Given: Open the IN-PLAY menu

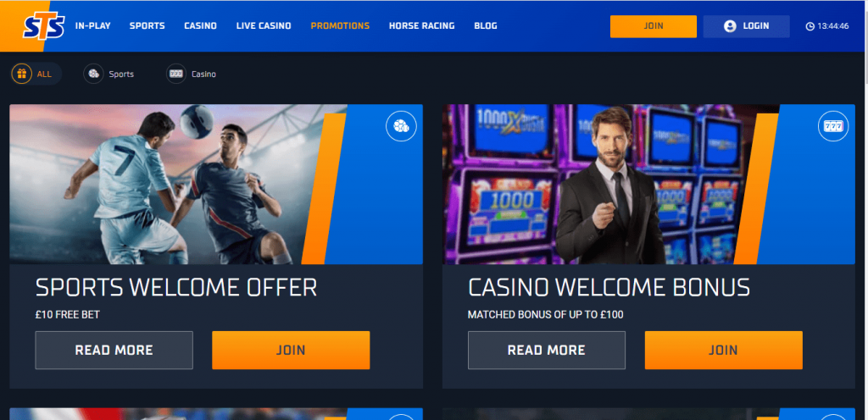Looking at the screenshot, I should [92, 25].
